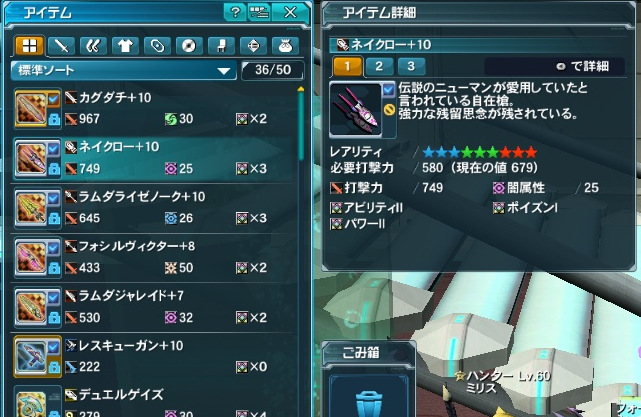Filter inventory by units claw icon
Viewport: 641px width, 417px height.
pyautogui.click(x=93, y=46)
